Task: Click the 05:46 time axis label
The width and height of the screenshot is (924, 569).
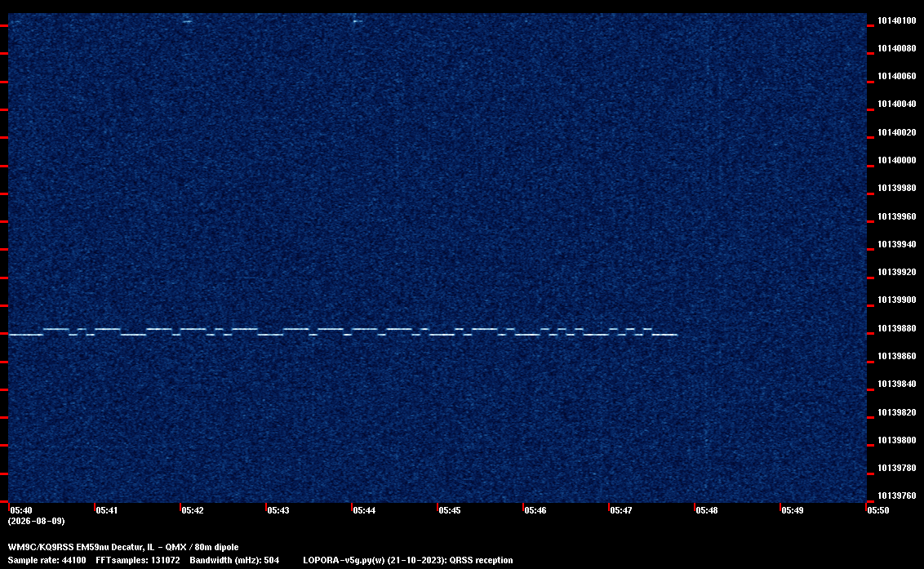Action: tap(535, 510)
